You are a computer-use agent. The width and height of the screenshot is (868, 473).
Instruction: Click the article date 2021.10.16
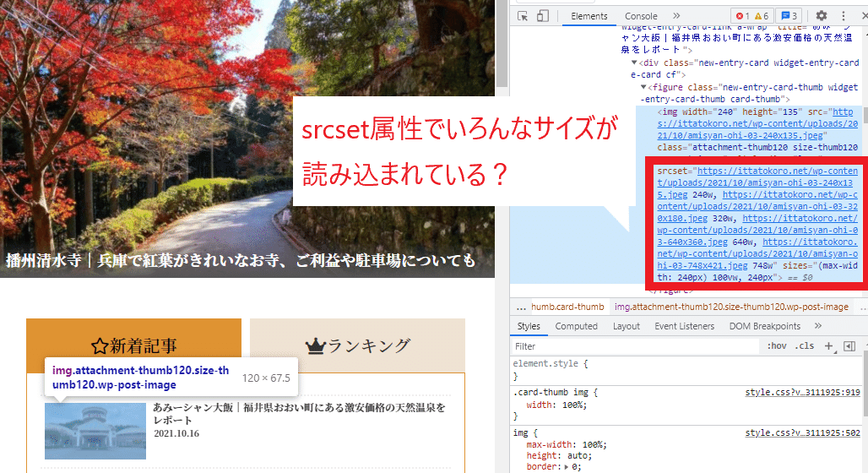click(x=176, y=433)
